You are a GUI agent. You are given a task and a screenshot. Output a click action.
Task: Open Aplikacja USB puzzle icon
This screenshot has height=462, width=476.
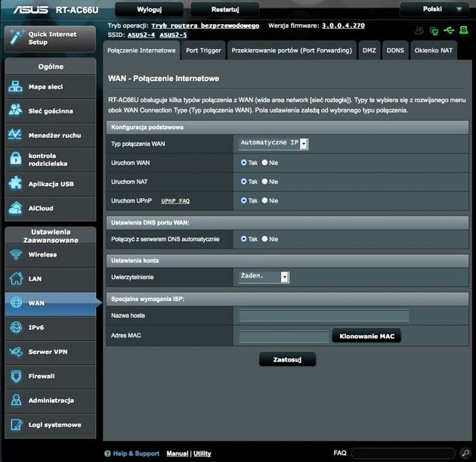tap(15, 184)
